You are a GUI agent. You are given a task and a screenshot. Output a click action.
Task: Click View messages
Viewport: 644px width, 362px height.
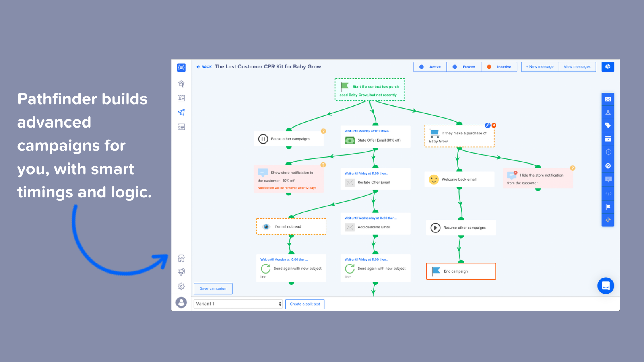click(577, 67)
